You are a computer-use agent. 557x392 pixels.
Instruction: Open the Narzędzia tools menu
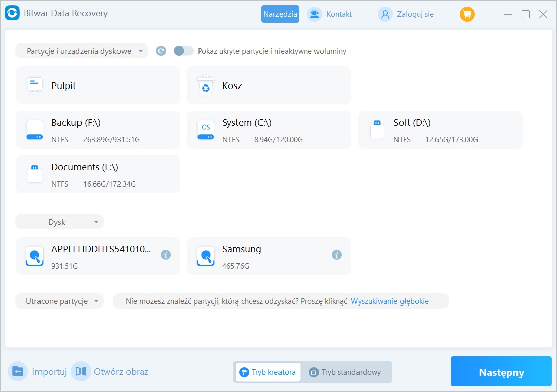(280, 14)
